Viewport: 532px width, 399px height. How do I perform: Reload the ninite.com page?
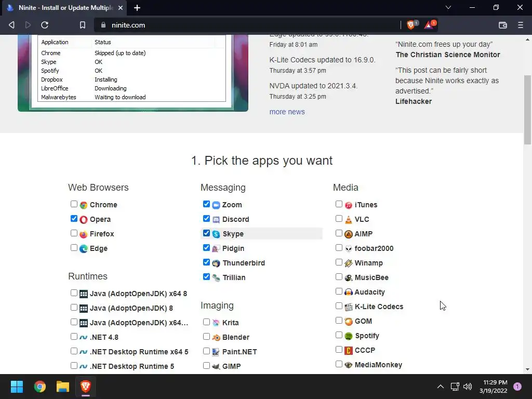point(45,25)
